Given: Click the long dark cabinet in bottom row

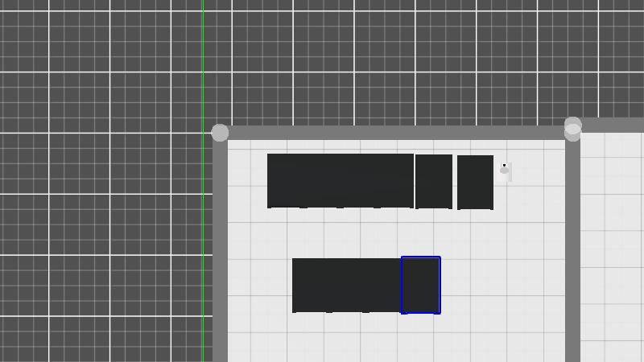Looking at the screenshot, I should click(346, 285).
